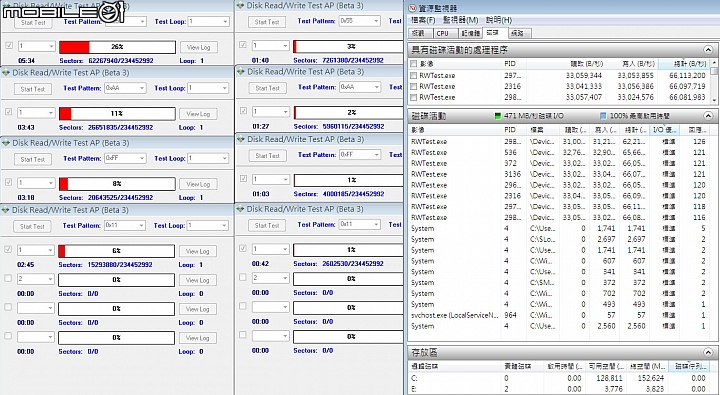Click View Log in the 26% test window
720x395 pixels.
click(198, 47)
